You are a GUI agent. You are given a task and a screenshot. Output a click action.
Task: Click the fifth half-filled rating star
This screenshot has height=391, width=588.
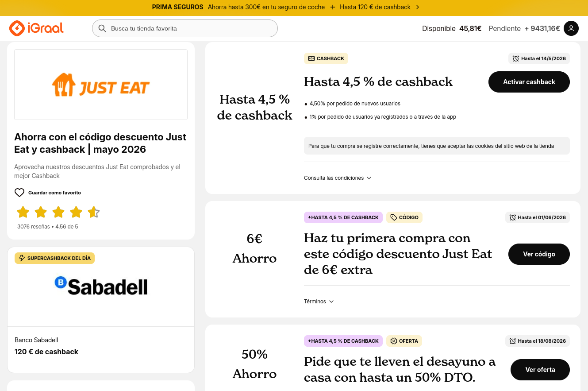point(94,212)
